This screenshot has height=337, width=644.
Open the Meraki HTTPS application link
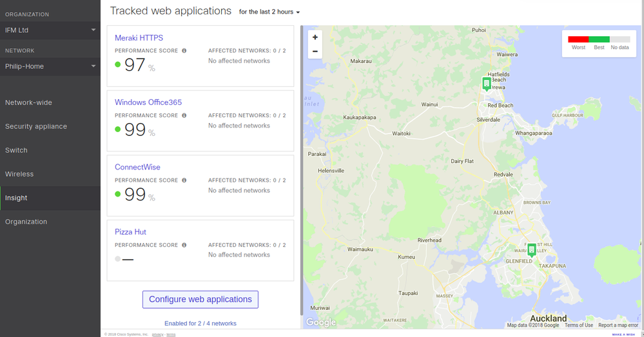139,38
